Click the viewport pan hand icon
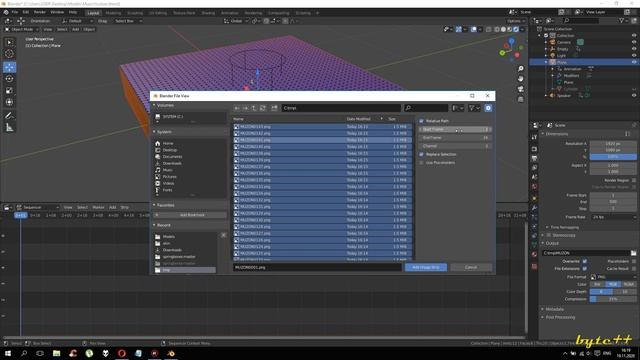Viewport: 640px width, 360px height. (x=520, y=79)
